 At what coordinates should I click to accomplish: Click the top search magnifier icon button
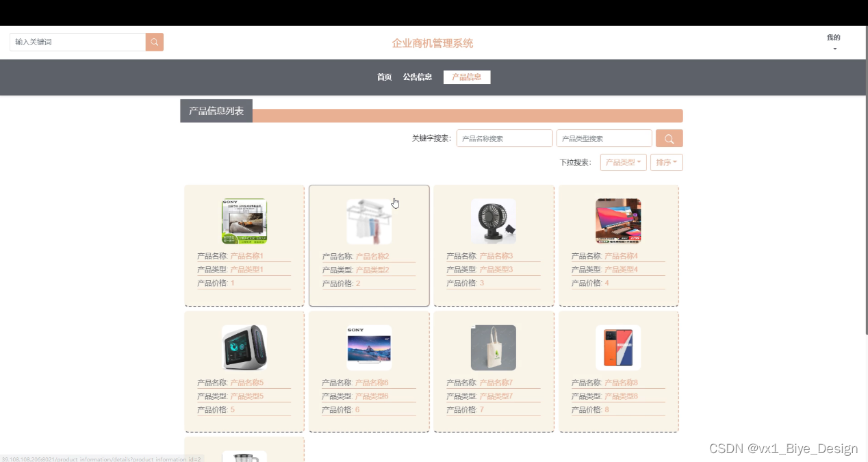click(x=155, y=42)
